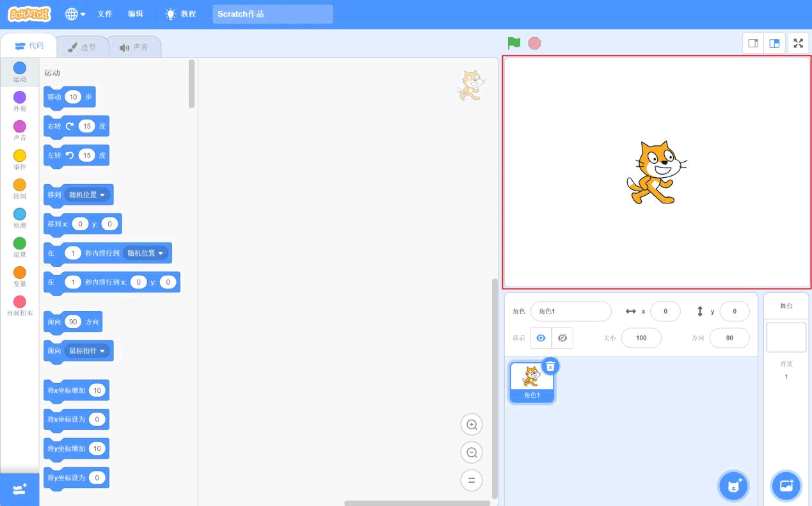Screen dimensions: 812x506
Task: Click the sprite 方向 field
Action: point(729,338)
